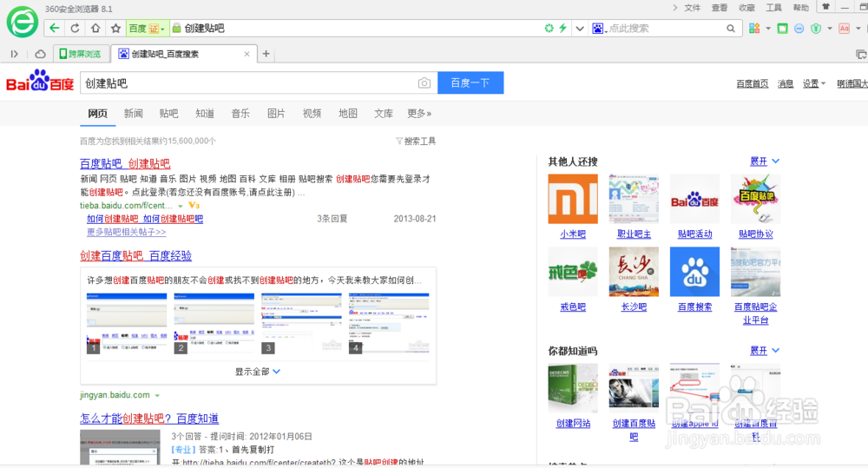This screenshot has height=468, width=868.
Task: Click the green square screenshot extension icon
Action: click(x=782, y=29)
